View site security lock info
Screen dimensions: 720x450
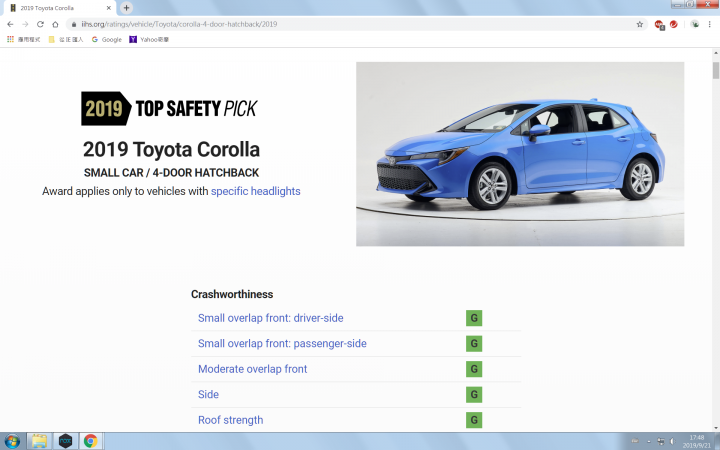(73, 24)
